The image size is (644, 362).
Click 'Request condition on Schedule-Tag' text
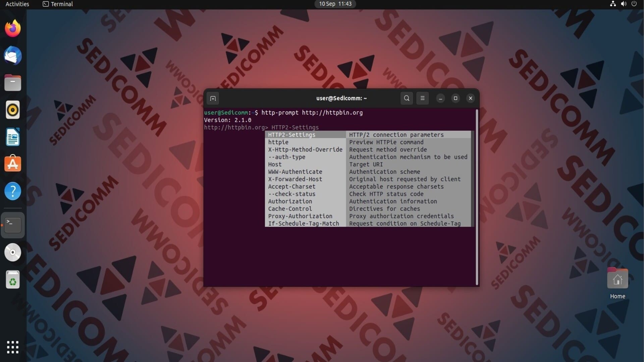(x=405, y=223)
